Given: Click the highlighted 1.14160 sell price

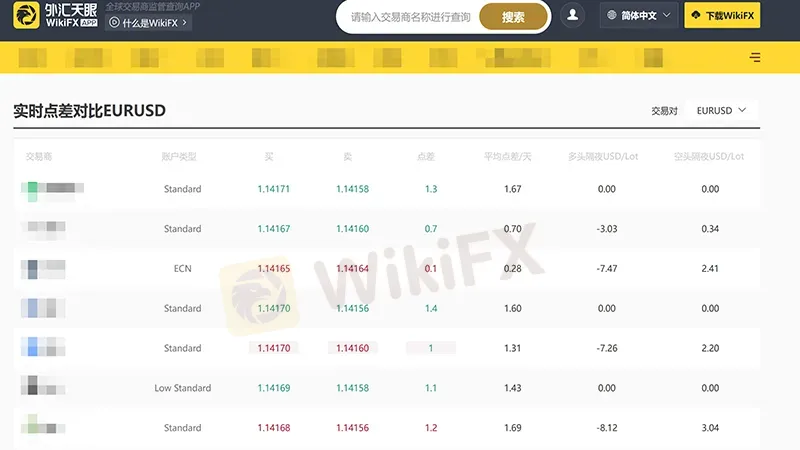Looking at the screenshot, I should (x=352, y=348).
